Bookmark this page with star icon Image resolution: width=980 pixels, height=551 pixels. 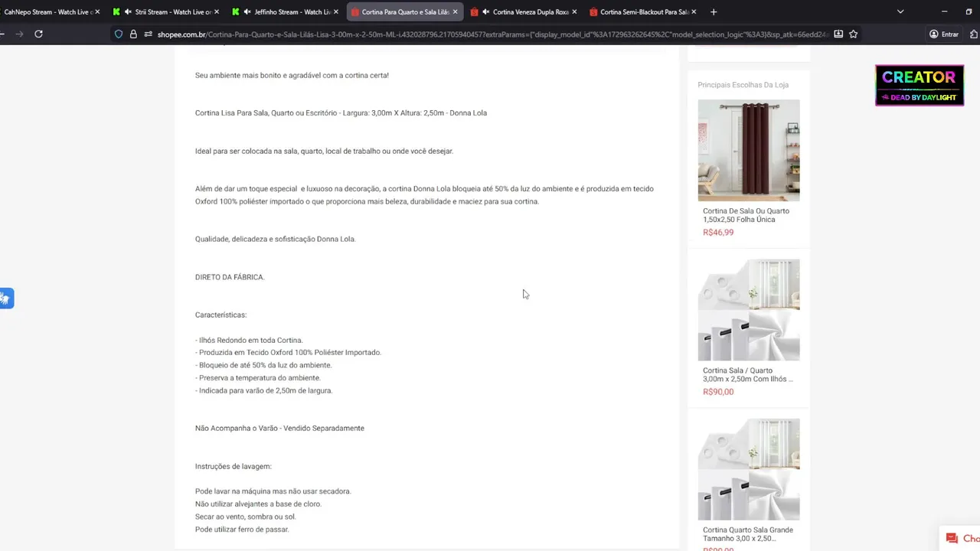(x=853, y=34)
